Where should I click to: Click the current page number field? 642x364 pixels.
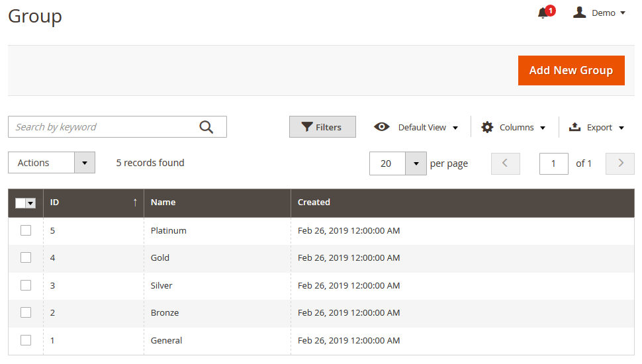[554, 163]
